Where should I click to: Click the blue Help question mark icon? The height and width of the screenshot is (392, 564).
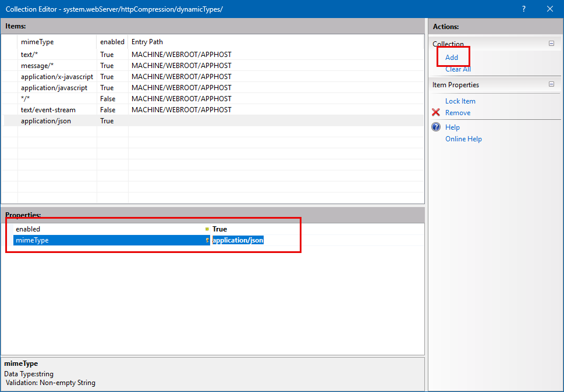click(x=436, y=127)
